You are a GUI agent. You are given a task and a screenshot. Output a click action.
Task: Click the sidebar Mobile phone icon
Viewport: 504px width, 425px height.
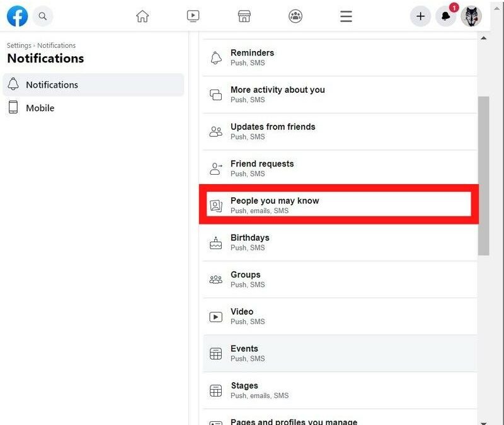(x=13, y=107)
